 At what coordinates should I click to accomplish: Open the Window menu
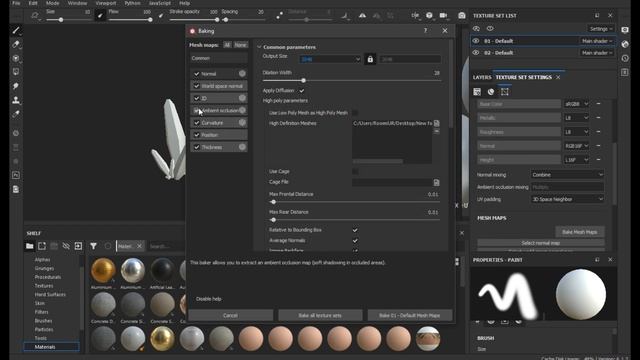(77, 3)
